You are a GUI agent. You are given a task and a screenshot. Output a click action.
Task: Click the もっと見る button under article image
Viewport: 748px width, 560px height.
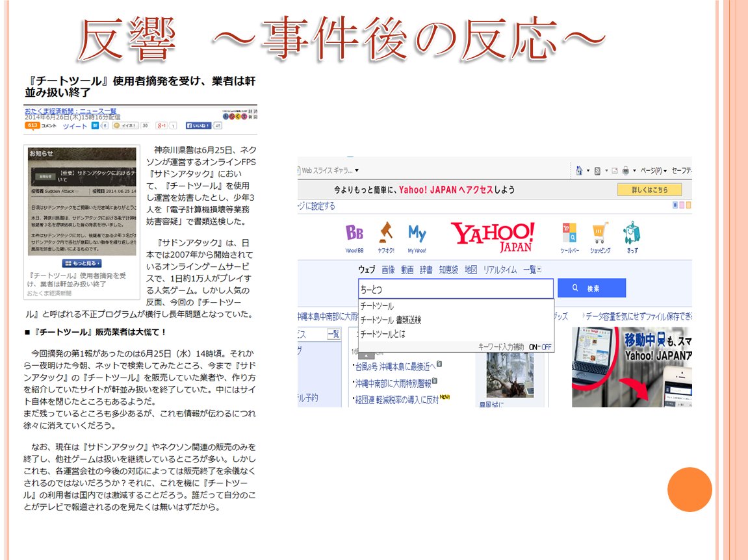pos(82,263)
